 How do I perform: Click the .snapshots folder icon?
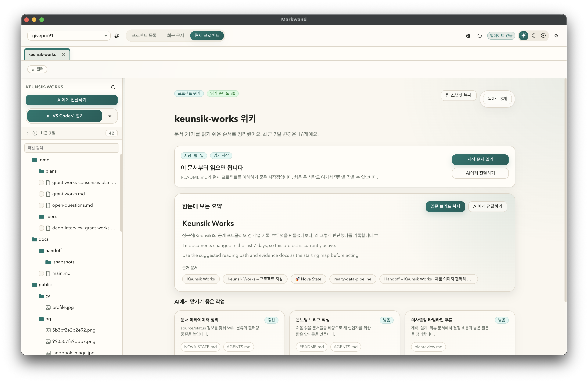click(48, 262)
